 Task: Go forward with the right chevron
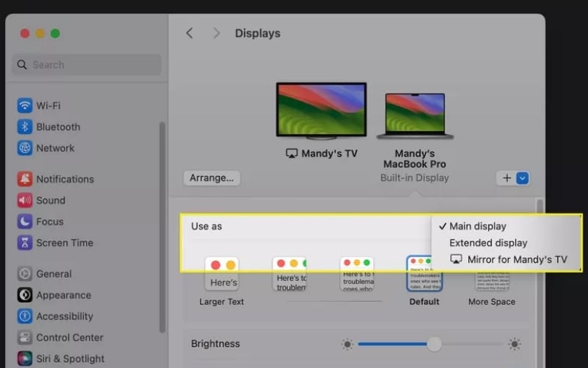tap(216, 33)
